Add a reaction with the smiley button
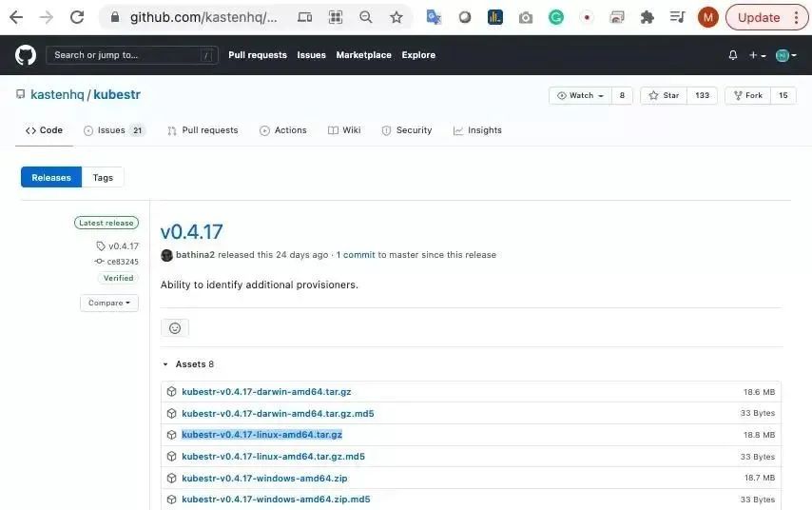Image resolution: width=812 pixels, height=510 pixels. click(x=175, y=328)
